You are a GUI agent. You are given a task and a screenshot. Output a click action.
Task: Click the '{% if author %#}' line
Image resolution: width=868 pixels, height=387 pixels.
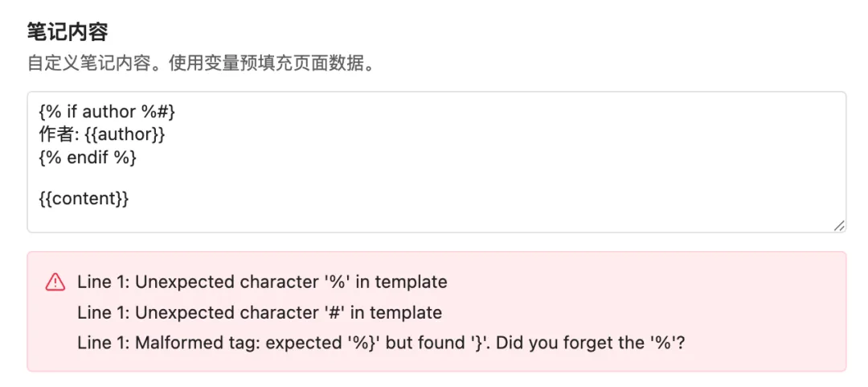108,112
